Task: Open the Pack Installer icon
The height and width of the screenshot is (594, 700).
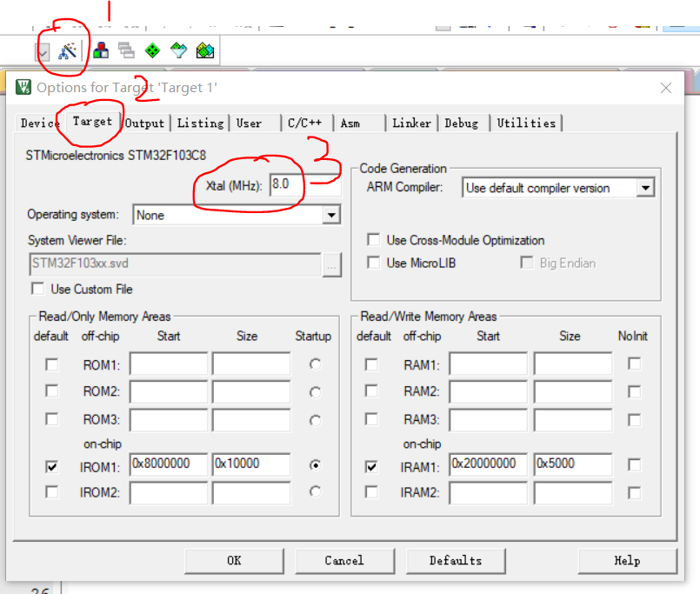Action: click(x=205, y=50)
